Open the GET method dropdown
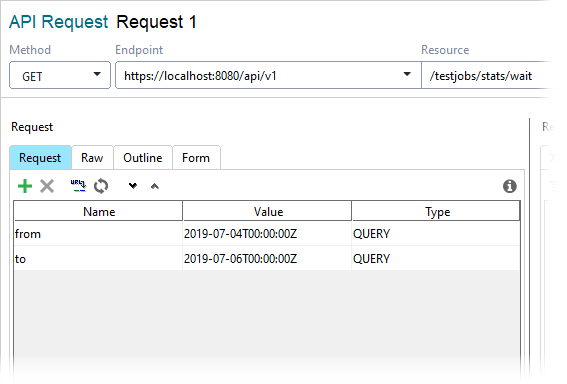 pyautogui.click(x=60, y=75)
